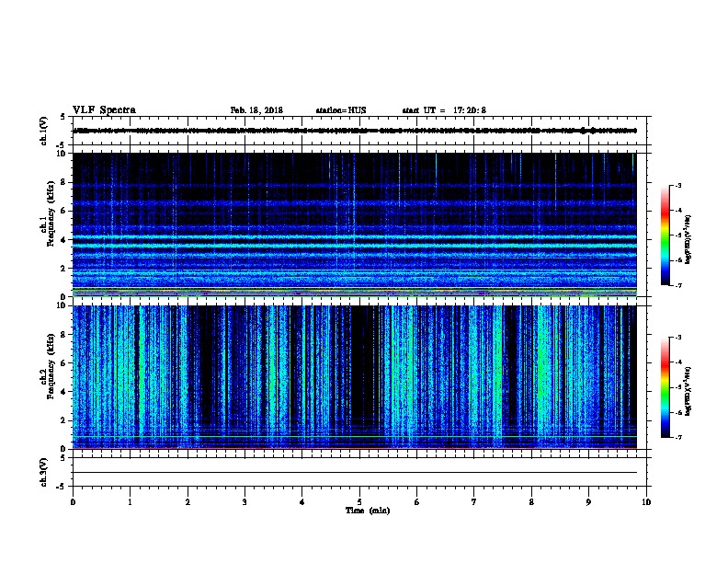Click the "ch.3(V)" axis label
728x563 pixels.
43,473
